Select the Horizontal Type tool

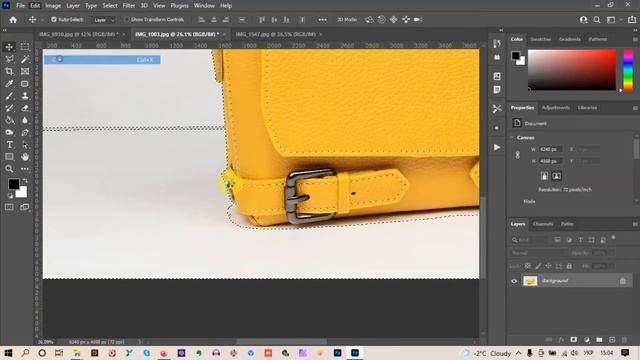coord(9,144)
